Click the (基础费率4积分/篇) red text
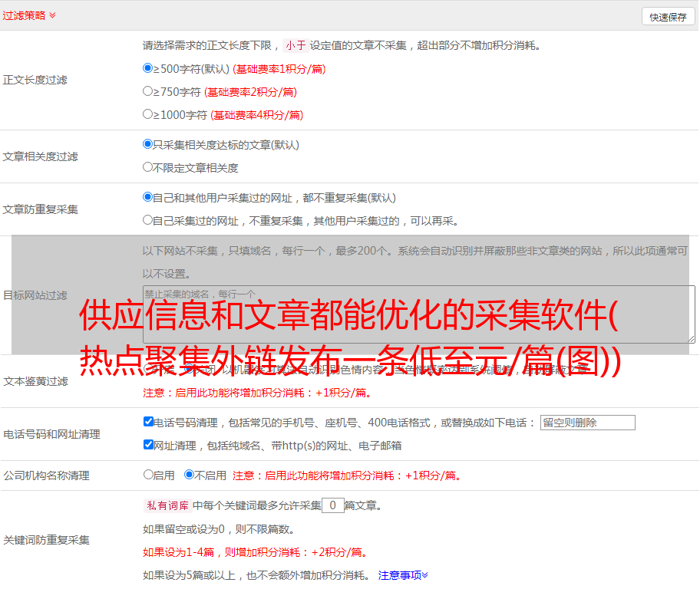The image size is (700, 589). click(256, 115)
